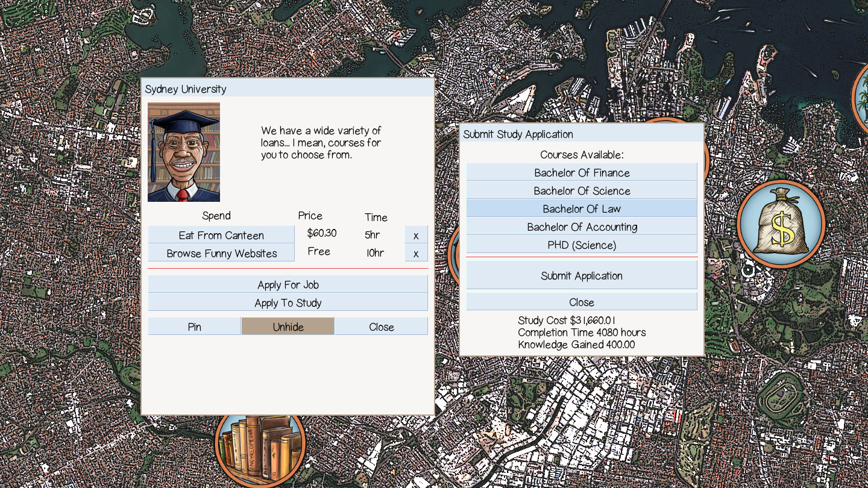Select Bachelor Of Finance course

[581, 172]
